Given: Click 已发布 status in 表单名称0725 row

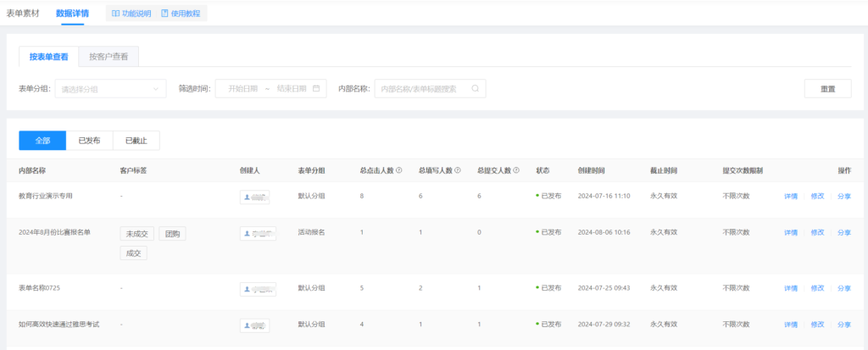Looking at the screenshot, I should [x=548, y=288].
